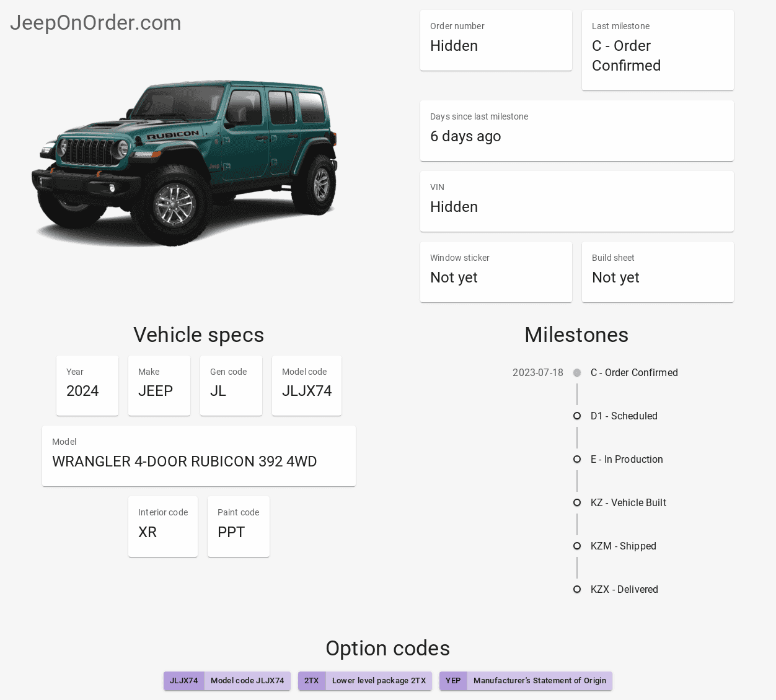Open the Window sticker Not yet card
This screenshot has height=700, width=776.
click(x=496, y=272)
